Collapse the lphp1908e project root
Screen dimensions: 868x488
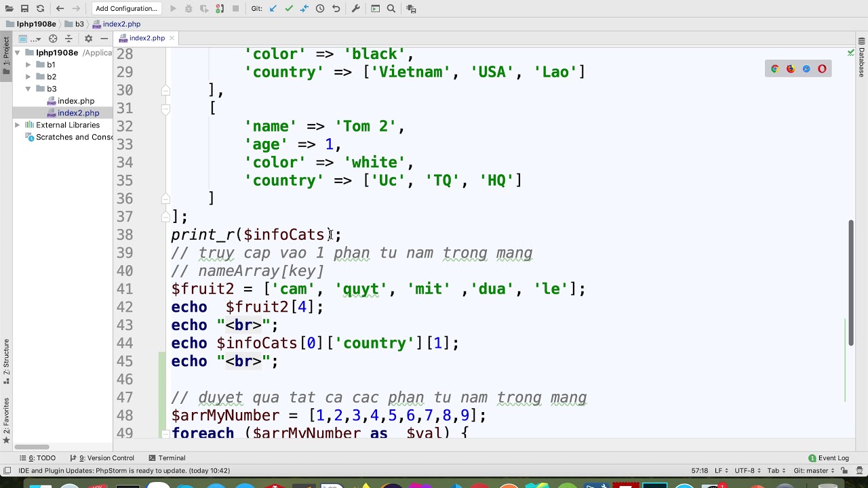(x=17, y=52)
